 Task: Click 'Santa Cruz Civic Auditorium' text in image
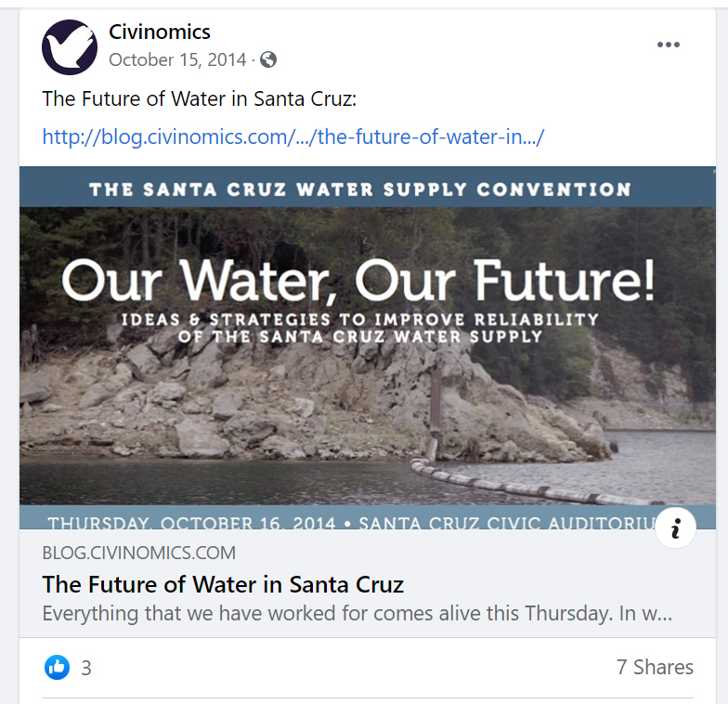coord(506,522)
